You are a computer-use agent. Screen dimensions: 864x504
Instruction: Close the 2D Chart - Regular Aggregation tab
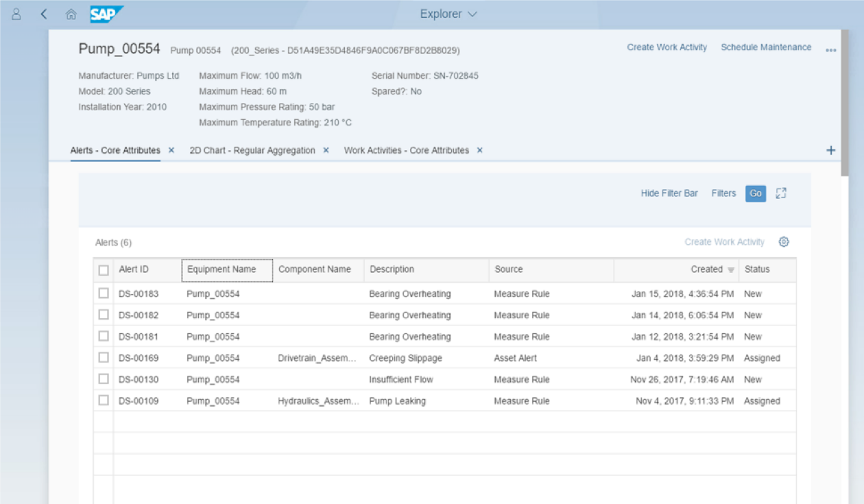coord(326,150)
